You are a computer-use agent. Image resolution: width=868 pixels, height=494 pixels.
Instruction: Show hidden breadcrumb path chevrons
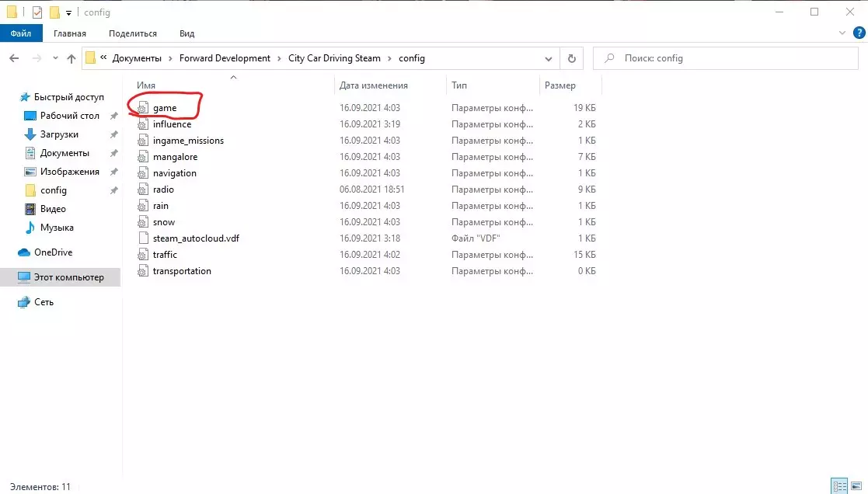click(x=103, y=57)
